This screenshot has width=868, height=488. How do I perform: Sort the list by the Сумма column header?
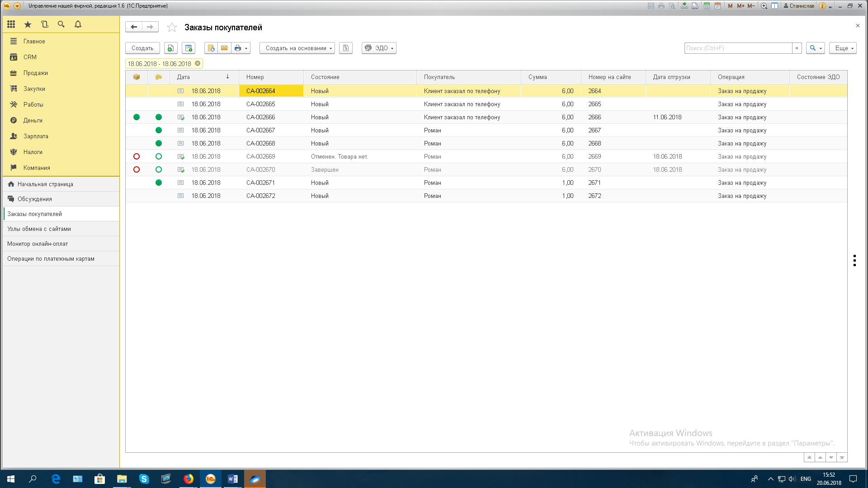click(x=538, y=77)
